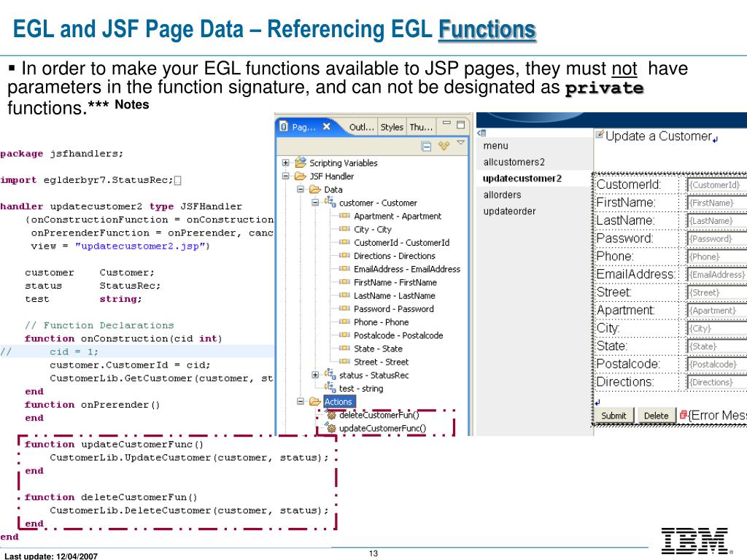Viewport: 747px width, 560px height.
Task: Expand the Scripting Variables node
Action: pyautogui.click(x=285, y=163)
